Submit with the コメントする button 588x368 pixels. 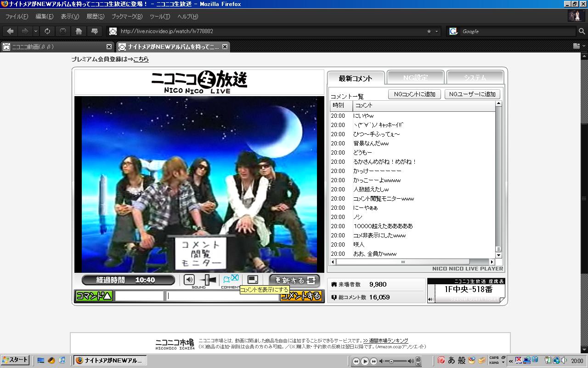point(301,296)
